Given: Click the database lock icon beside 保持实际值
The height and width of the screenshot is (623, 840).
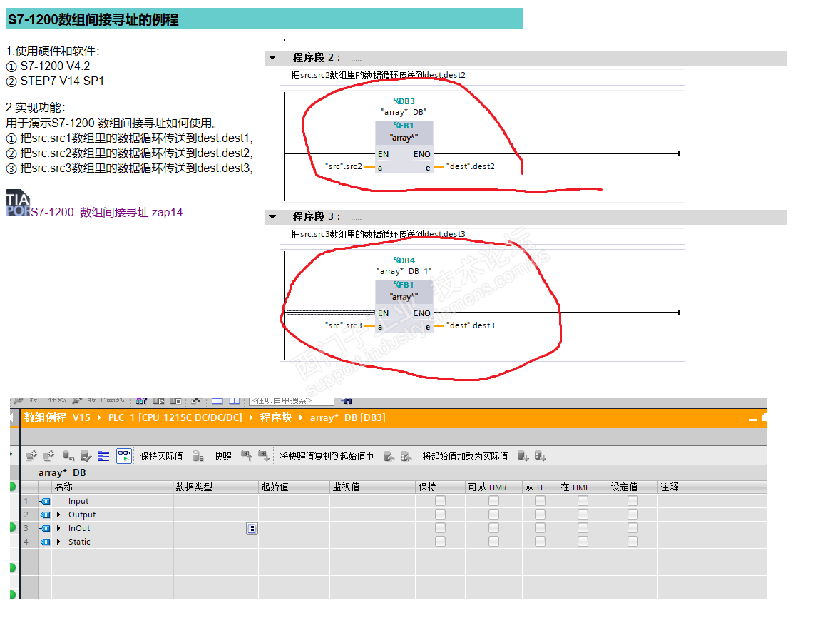Looking at the screenshot, I should [198, 456].
